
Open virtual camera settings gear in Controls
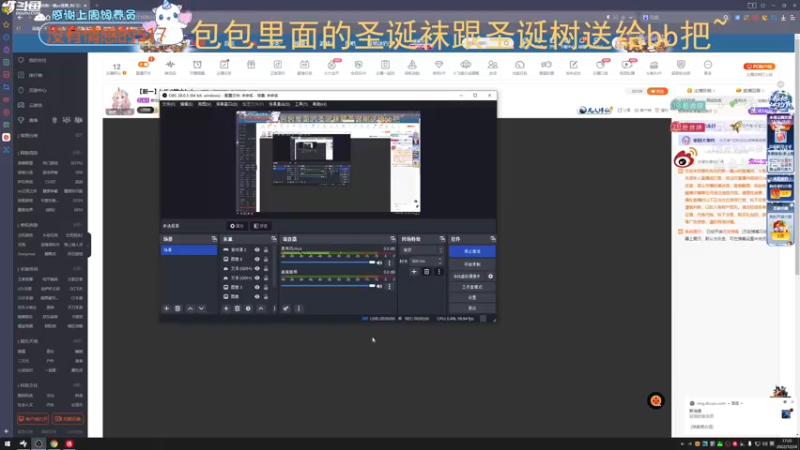(x=491, y=276)
